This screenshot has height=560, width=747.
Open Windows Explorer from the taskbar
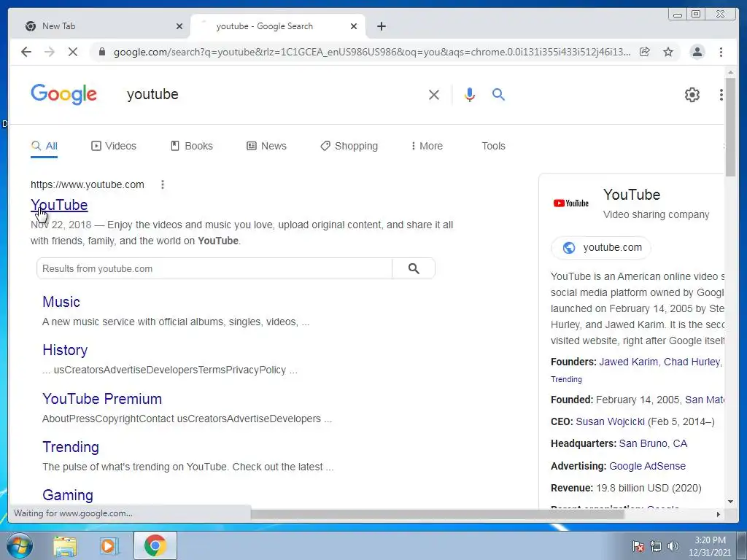coord(65,545)
